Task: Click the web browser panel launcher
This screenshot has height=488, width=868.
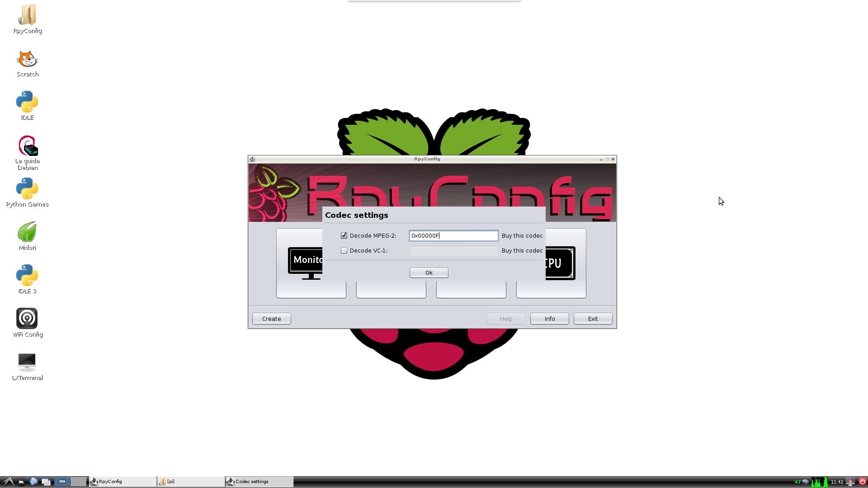Action: tap(33, 482)
